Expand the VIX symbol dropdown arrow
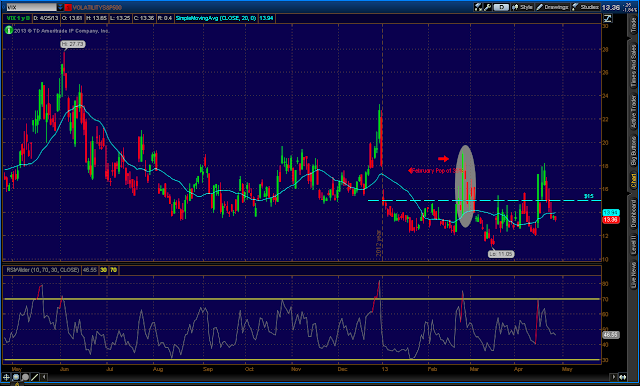Image resolution: width=640 pixels, height=386 pixels. 60,7
